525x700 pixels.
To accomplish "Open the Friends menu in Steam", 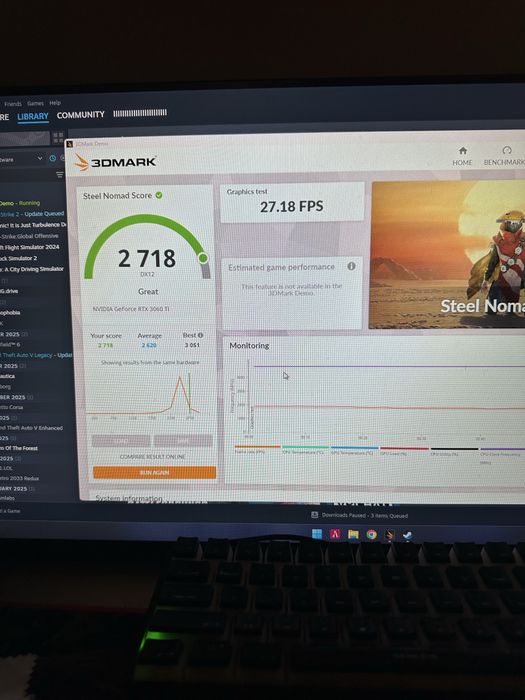I will click(13, 104).
